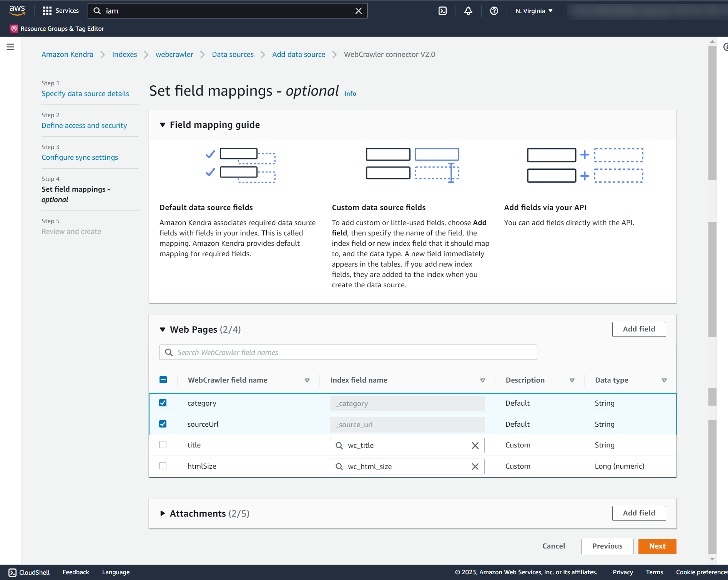
Task: Go to the AWS home logo
Action: click(x=17, y=11)
